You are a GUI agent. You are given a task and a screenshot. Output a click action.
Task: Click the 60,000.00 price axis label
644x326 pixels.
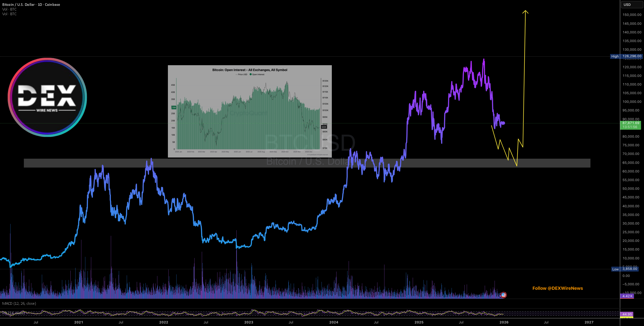coord(631,171)
